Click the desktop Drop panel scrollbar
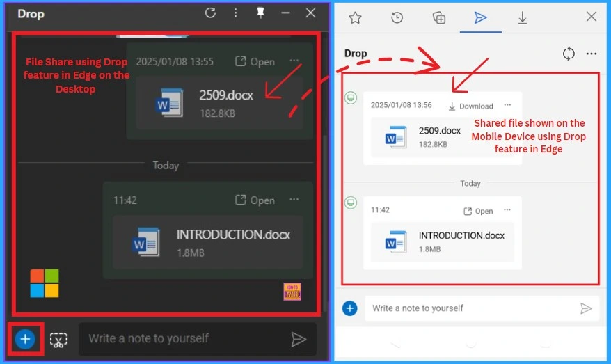The height and width of the screenshot is (364, 611). (325, 222)
